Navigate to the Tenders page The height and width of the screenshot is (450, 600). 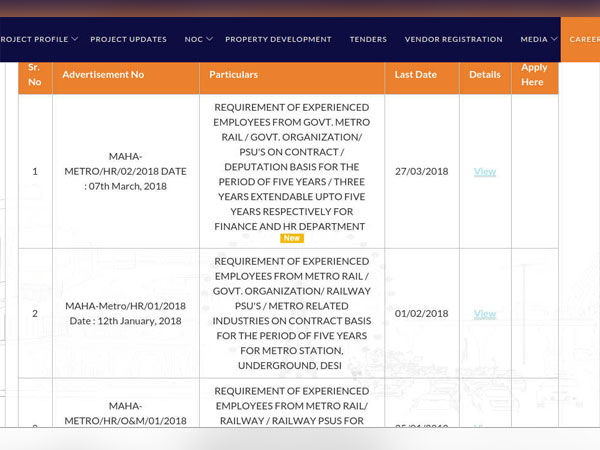click(x=368, y=39)
